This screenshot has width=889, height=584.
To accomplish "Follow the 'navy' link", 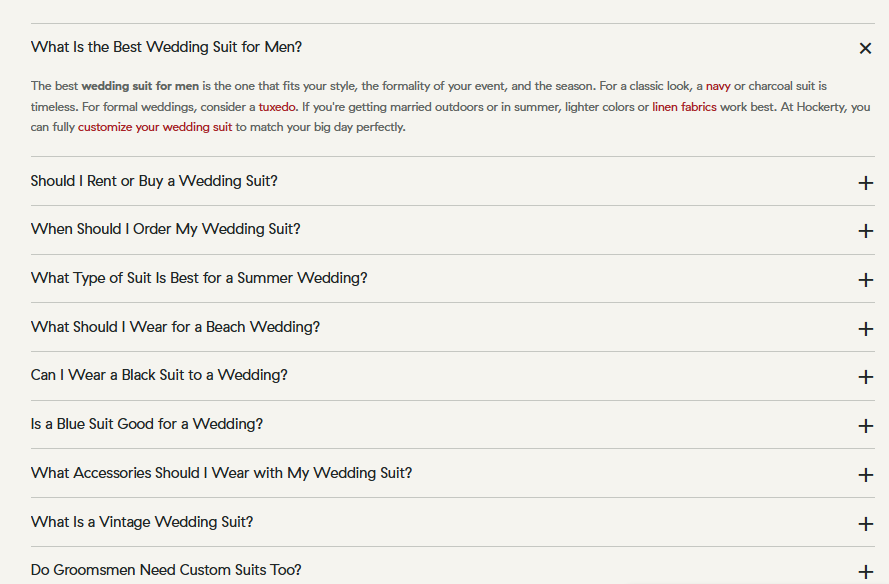I will coord(718,87).
